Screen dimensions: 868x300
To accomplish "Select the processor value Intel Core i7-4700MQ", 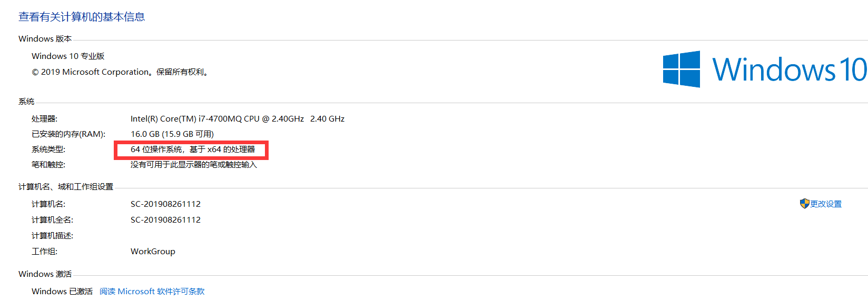I will pyautogui.click(x=238, y=119).
